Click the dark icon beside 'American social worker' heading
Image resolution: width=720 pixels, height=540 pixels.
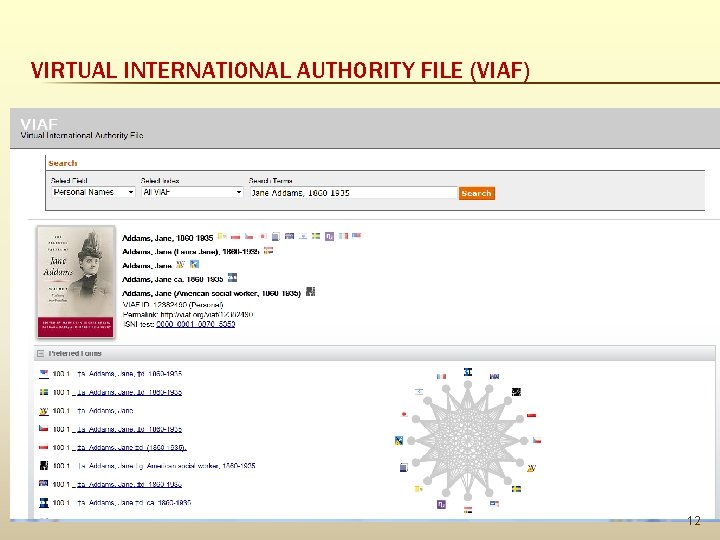(310, 292)
